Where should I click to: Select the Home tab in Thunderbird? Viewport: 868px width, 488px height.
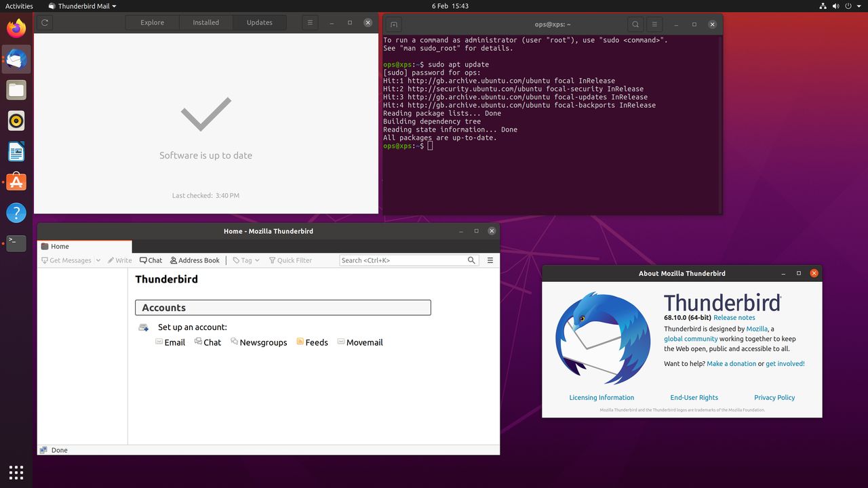click(x=85, y=247)
